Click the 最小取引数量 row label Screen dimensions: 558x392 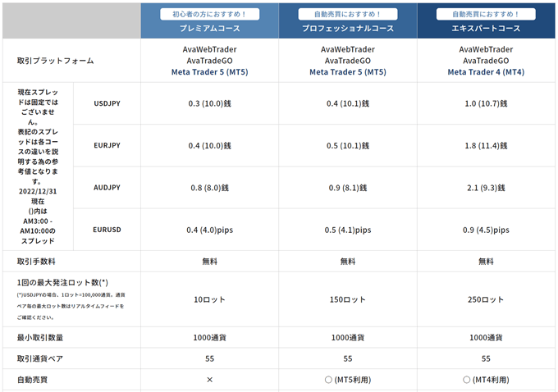[40, 338]
